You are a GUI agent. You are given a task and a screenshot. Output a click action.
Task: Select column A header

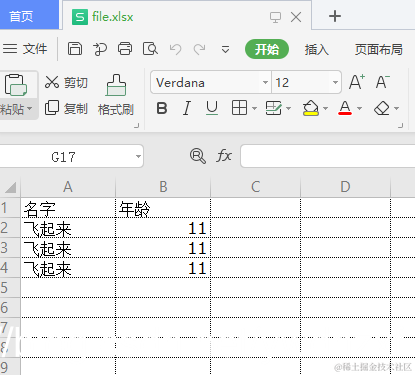pos(68,187)
